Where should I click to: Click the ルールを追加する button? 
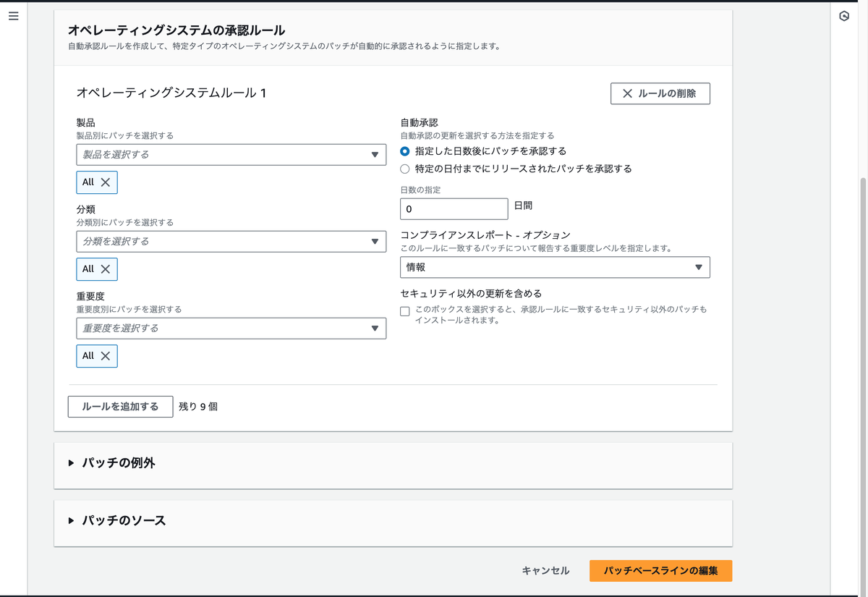tap(120, 407)
